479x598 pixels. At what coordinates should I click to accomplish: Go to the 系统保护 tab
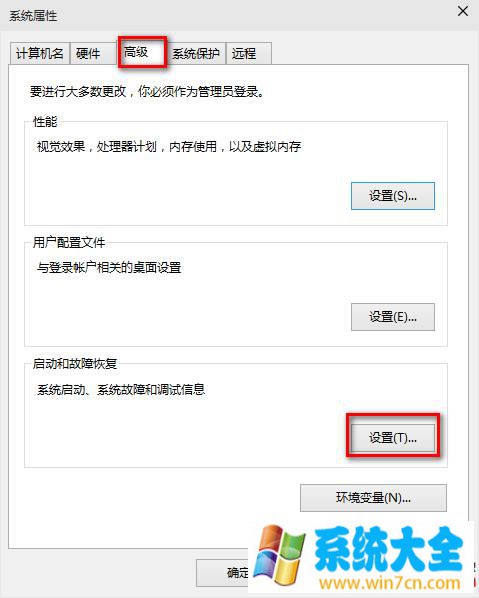pyautogui.click(x=196, y=53)
